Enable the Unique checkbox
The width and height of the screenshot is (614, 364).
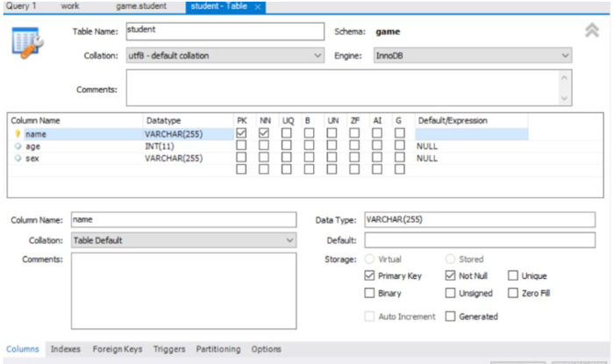[x=513, y=275]
